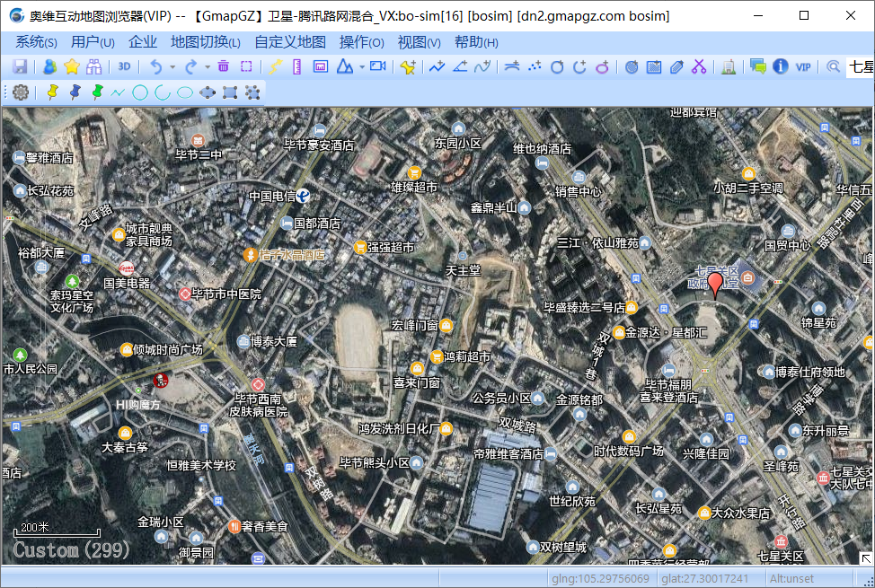
Task: Click the 桔子水晶酒店 map label
Action: pyautogui.click(x=291, y=254)
